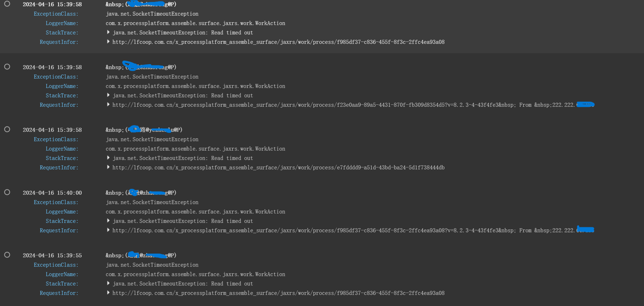
Task: Select radio button of entry requesting e7fdddd9 process
Action: click(7, 129)
